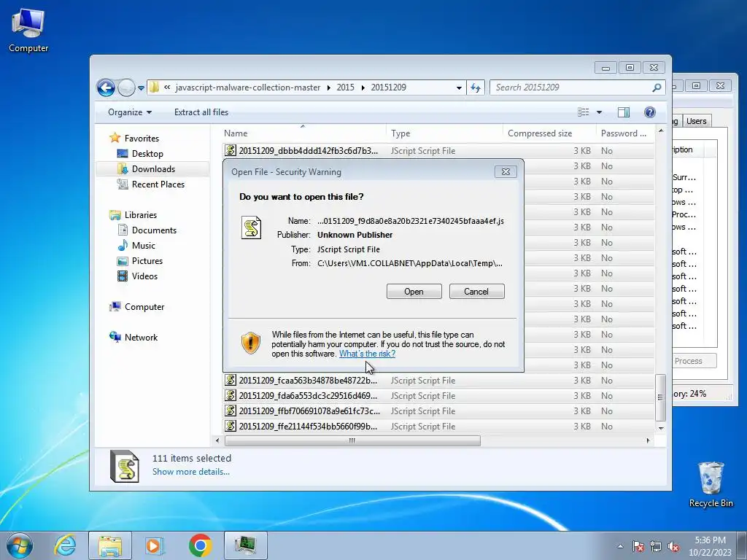Select file 20151209_dbbb4ddd142fb3c6d7b3...

point(438,151)
